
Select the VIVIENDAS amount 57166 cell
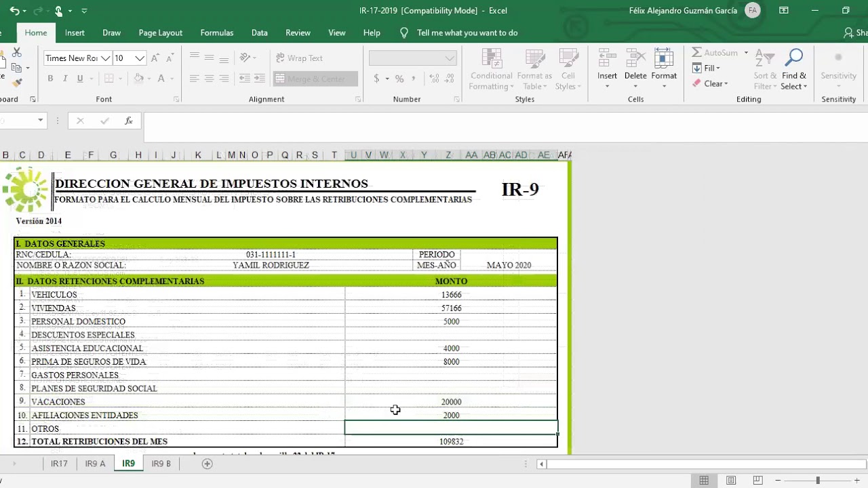point(451,308)
